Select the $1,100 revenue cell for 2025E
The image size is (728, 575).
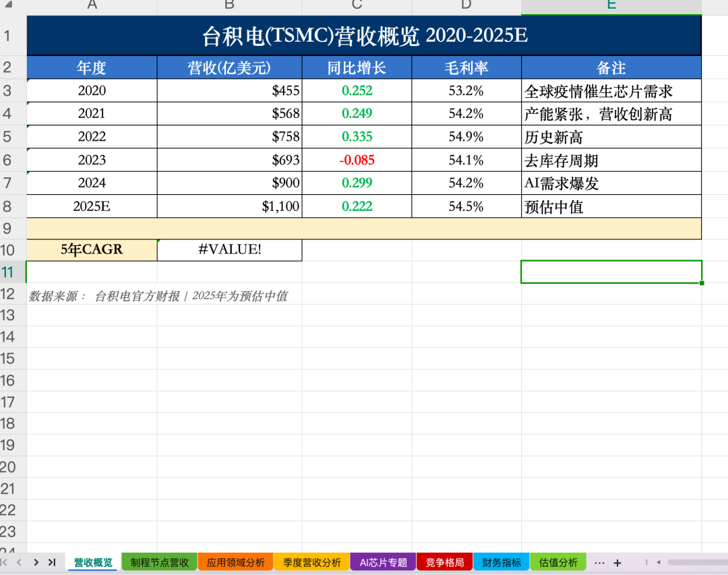(x=229, y=206)
